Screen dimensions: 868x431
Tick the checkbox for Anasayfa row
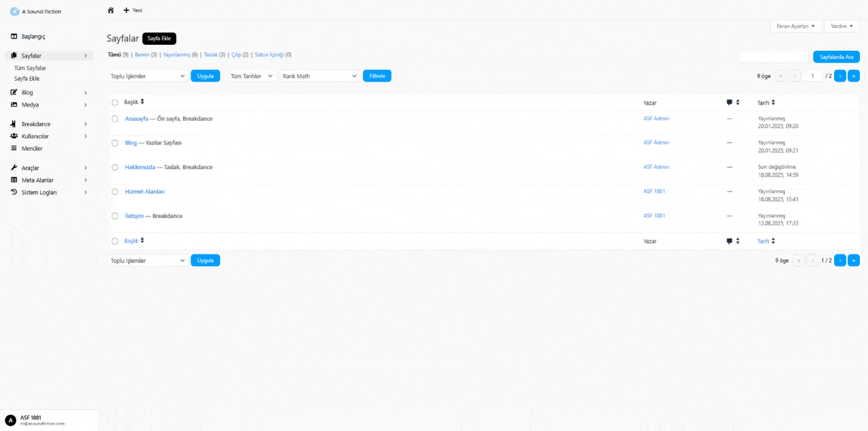click(115, 119)
